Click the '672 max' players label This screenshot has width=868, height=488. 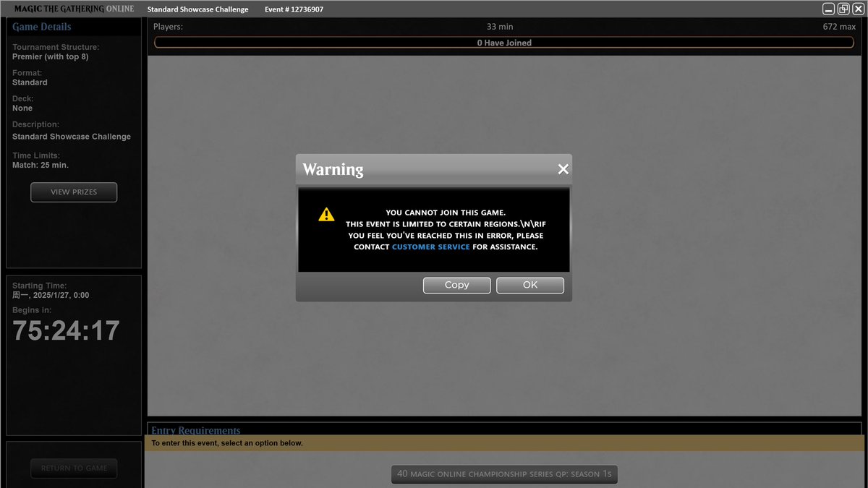(x=839, y=27)
